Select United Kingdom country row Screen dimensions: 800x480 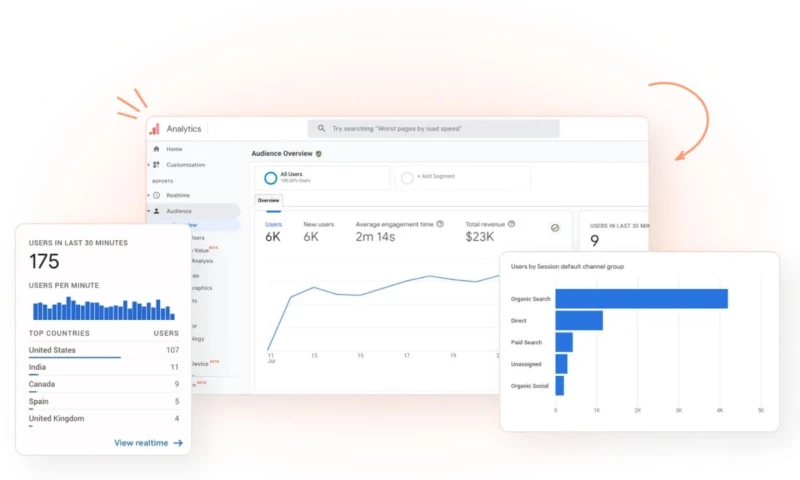(104, 419)
